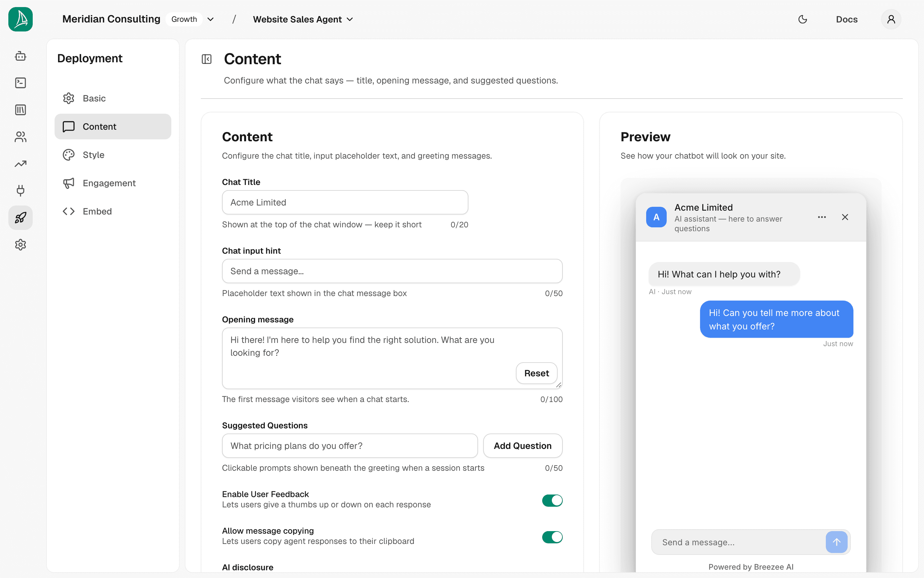Toggle dark mode moon icon
Image resolution: width=924 pixels, height=578 pixels.
pos(803,19)
